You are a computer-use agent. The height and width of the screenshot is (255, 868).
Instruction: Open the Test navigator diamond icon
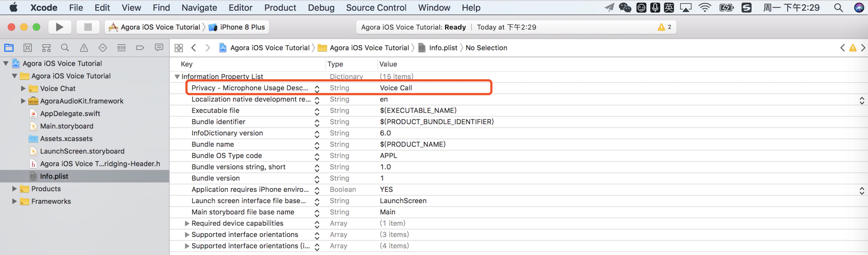tap(103, 48)
